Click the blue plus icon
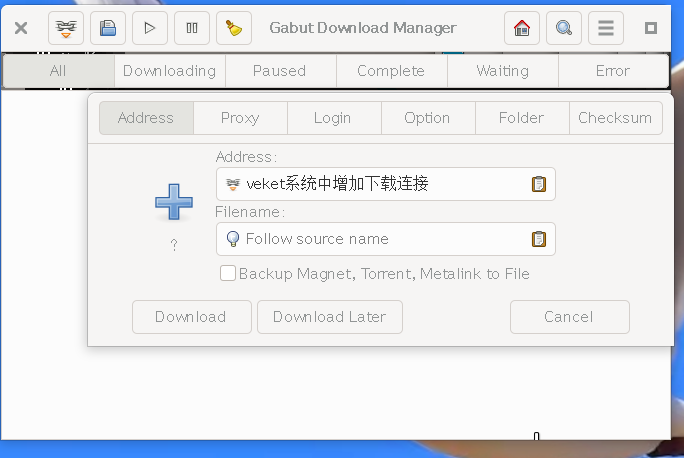 tap(174, 202)
